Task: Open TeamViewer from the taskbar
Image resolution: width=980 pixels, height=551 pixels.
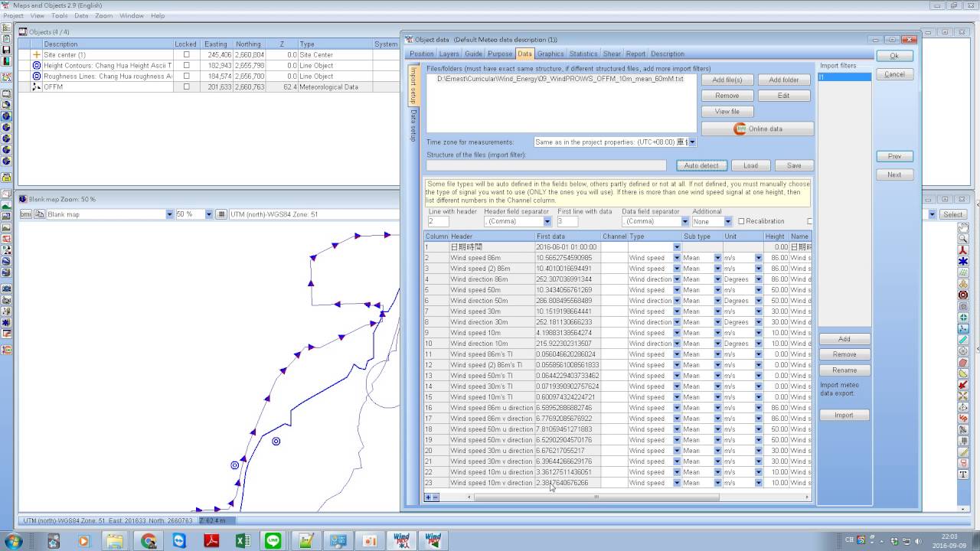Action: pyautogui.click(x=179, y=541)
